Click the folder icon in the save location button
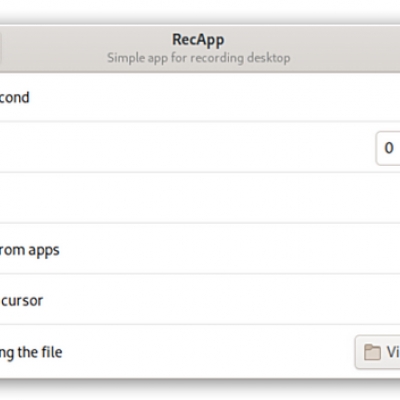The image size is (400, 400). [372, 352]
